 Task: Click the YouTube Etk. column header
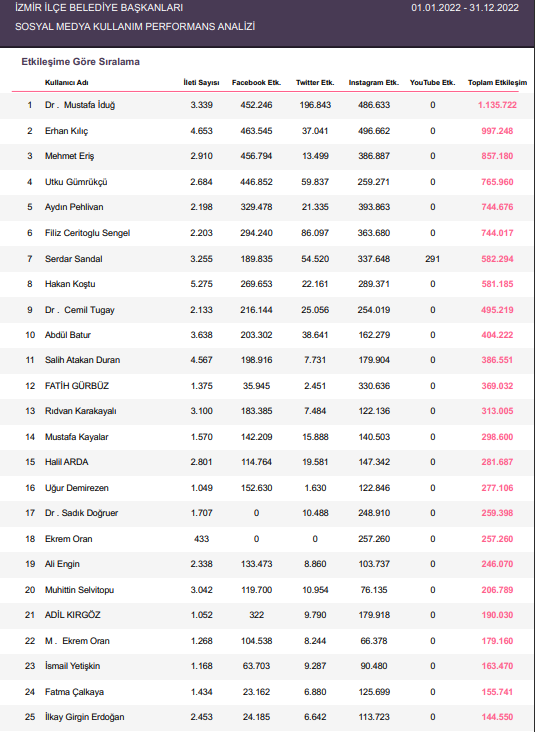click(432, 83)
